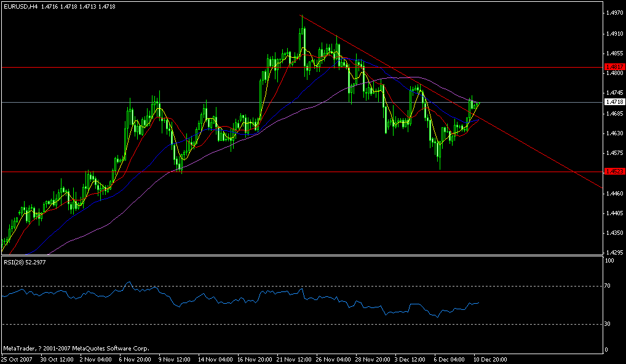The image size is (626, 364).
Task: Click price axis value 1.4350
Action: (x=614, y=232)
